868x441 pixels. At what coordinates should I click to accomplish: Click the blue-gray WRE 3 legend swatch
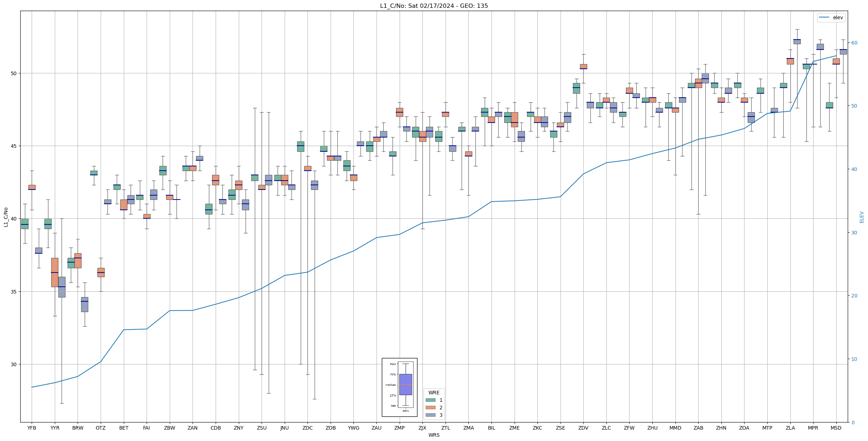[x=430, y=415]
